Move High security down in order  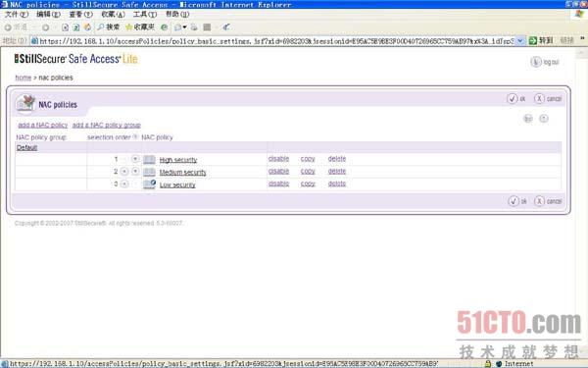pos(135,159)
